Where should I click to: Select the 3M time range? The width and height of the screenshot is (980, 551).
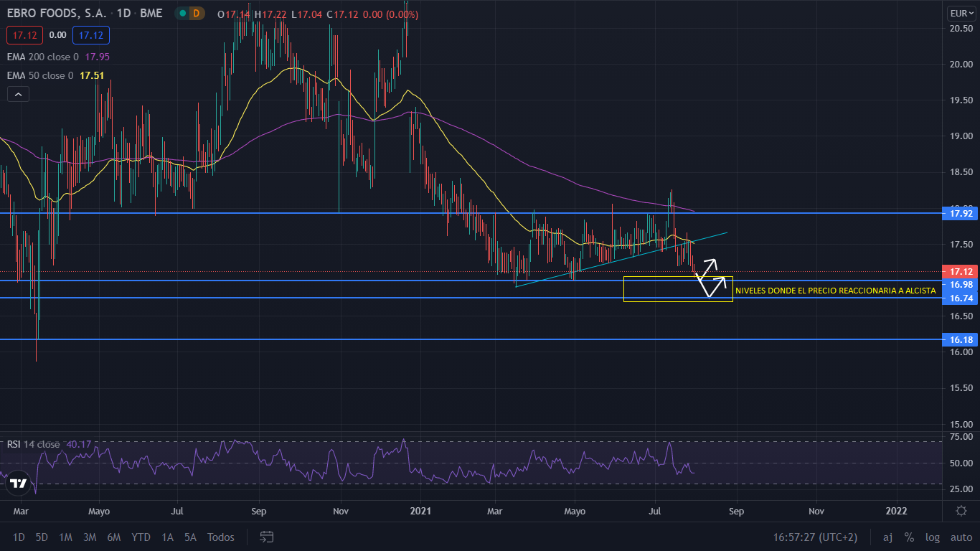[90, 537]
